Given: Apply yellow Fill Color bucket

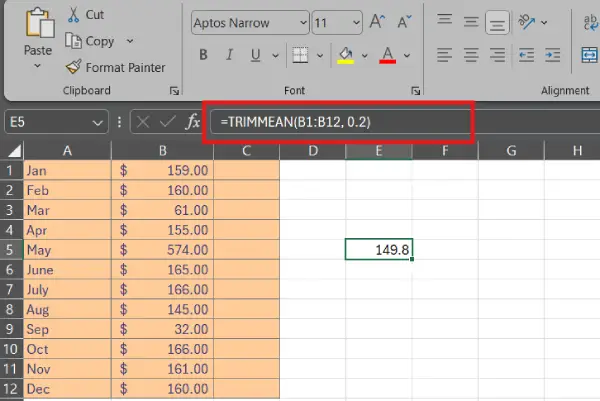Looking at the screenshot, I should (x=346, y=55).
